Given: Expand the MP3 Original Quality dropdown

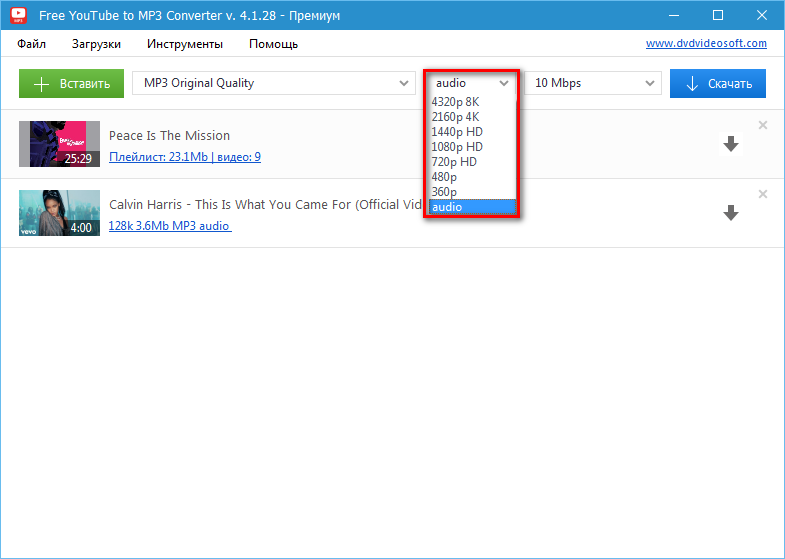Looking at the screenshot, I should (274, 83).
